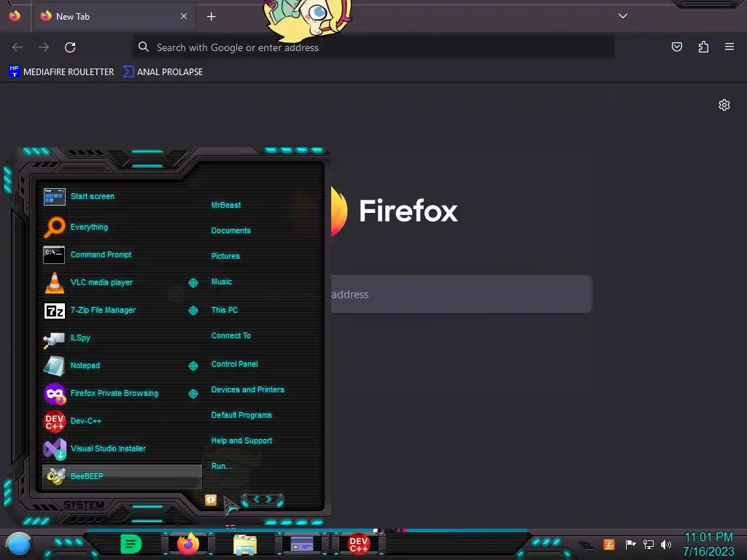Click the new tab page search box
This screenshot has height=560, width=747.
(x=461, y=294)
